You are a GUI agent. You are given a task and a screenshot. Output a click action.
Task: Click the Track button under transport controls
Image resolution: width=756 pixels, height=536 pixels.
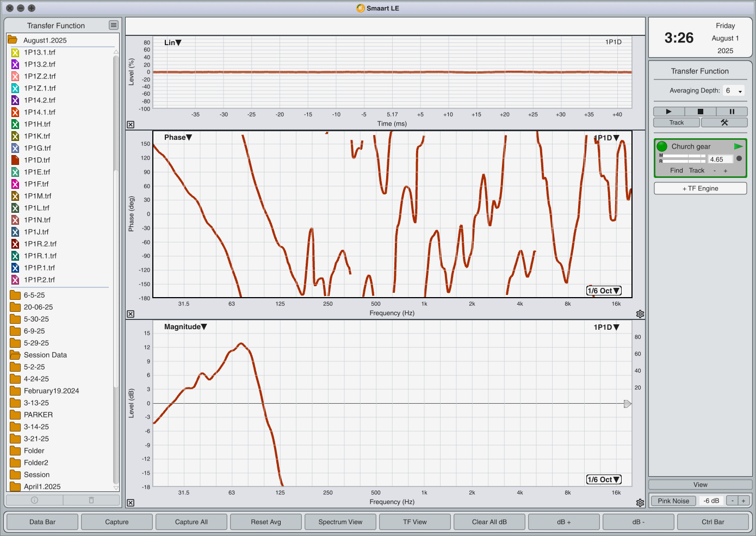point(677,122)
